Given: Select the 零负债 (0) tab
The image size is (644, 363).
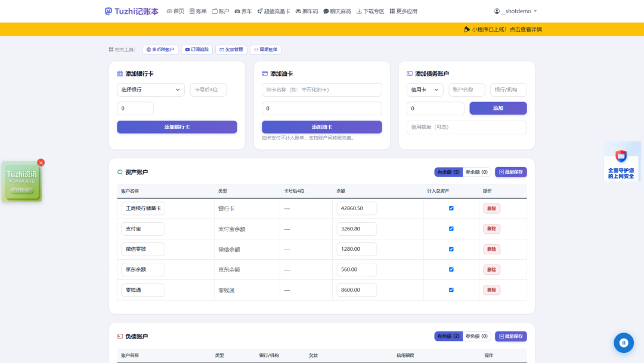Looking at the screenshot, I should (476, 336).
